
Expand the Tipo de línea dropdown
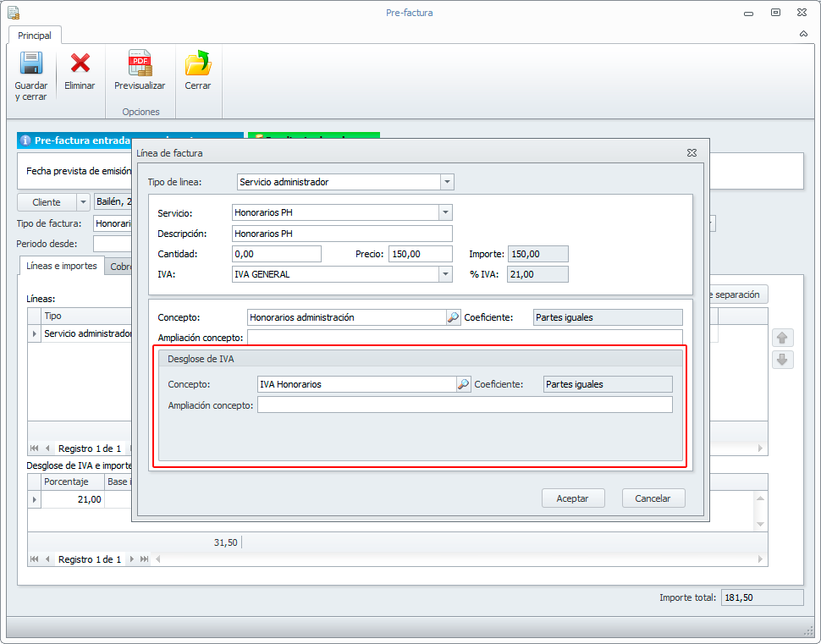(447, 182)
